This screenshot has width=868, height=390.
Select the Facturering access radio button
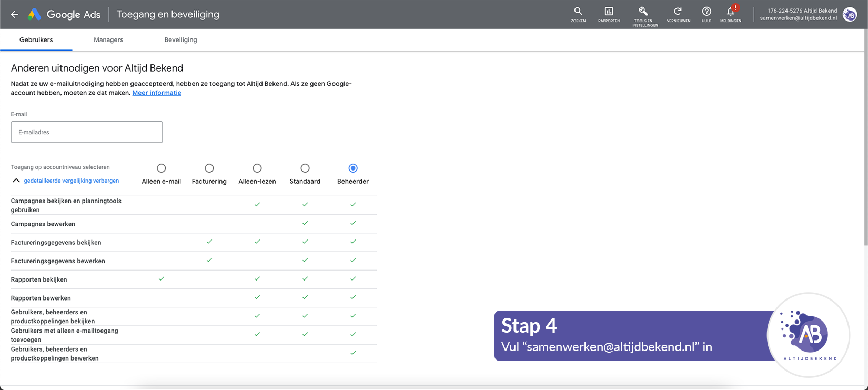[x=209, y=168]
